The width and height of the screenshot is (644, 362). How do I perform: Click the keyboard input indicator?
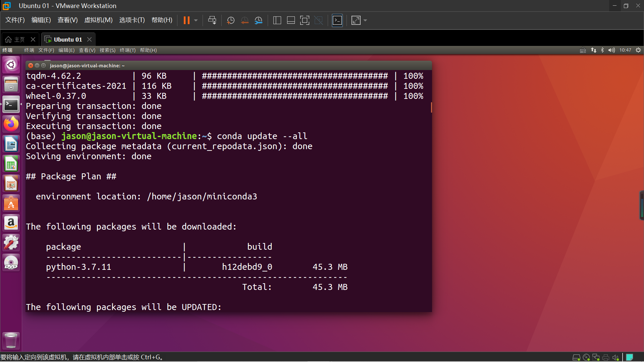pyautogui.click(x=583, y=50)
